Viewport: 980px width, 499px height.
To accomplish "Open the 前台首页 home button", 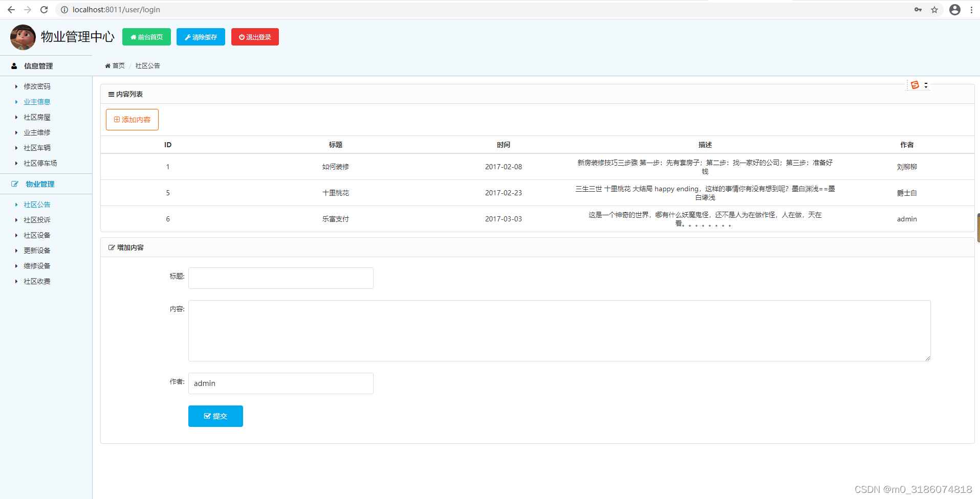I will click(x=146, y=37).
